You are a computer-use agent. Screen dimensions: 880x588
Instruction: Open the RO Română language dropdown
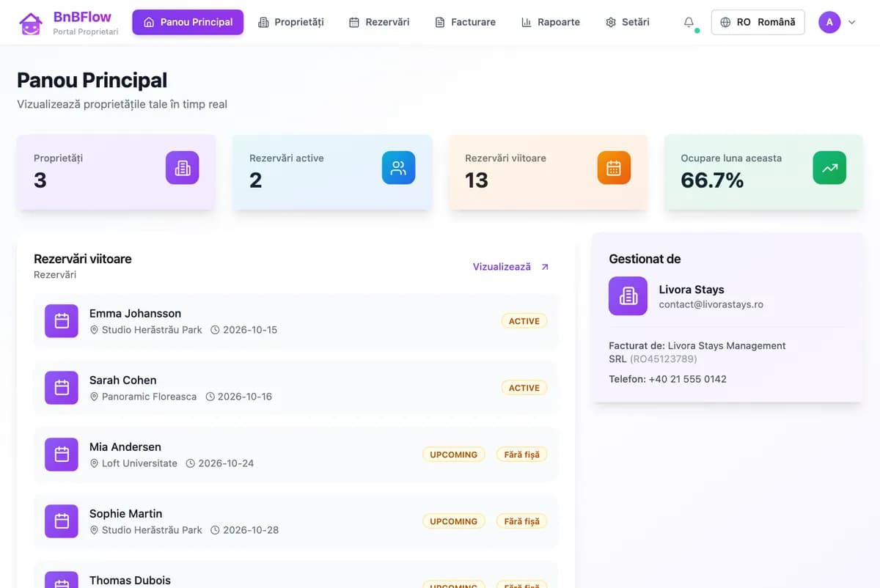tap(758, 22)
